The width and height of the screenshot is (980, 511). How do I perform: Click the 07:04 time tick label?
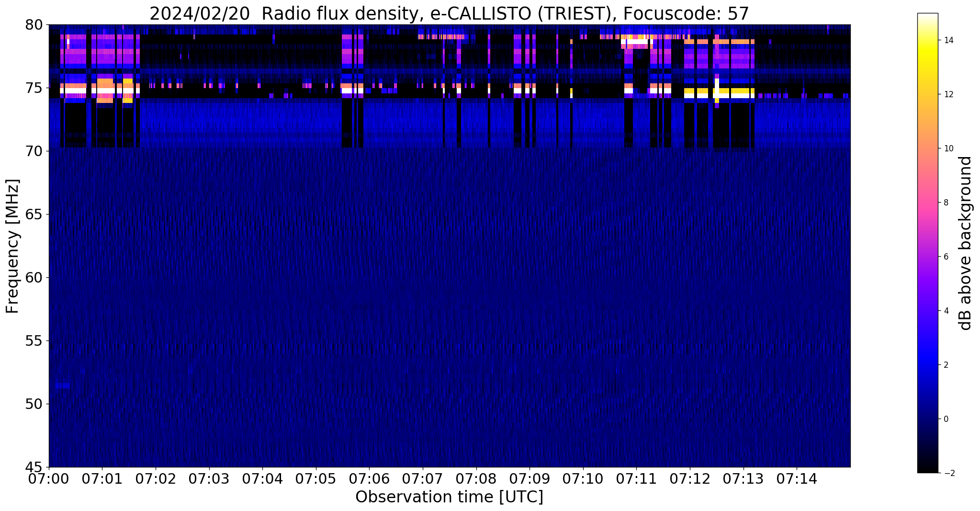click(x=262, y=478)
